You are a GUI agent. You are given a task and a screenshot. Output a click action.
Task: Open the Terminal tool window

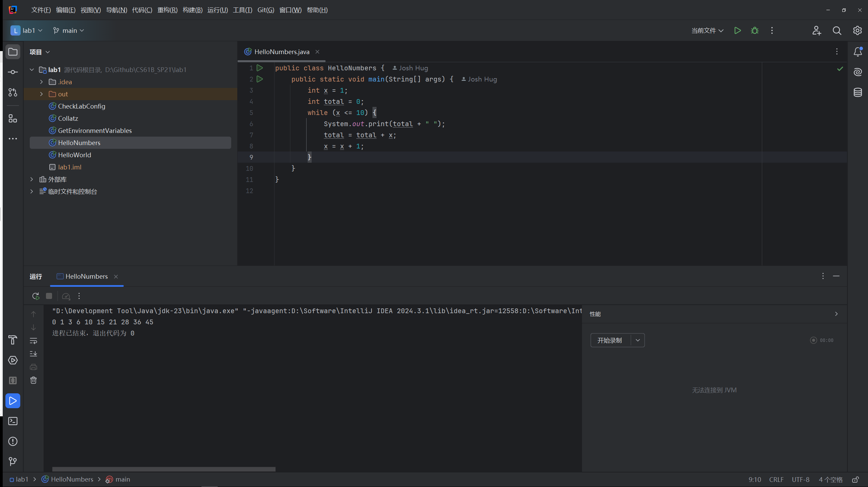click(13, 421)
